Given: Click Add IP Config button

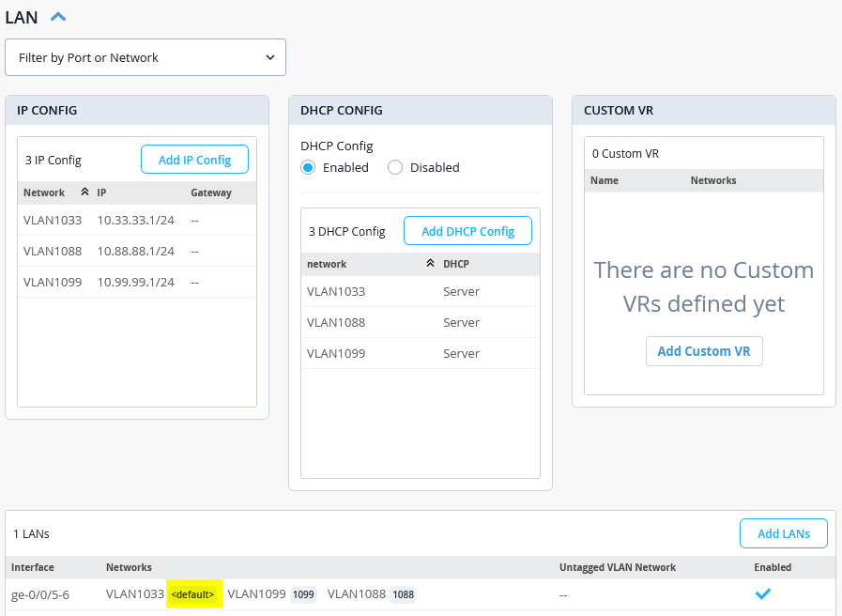Looking at the screenshot, I should coord(194,160).
